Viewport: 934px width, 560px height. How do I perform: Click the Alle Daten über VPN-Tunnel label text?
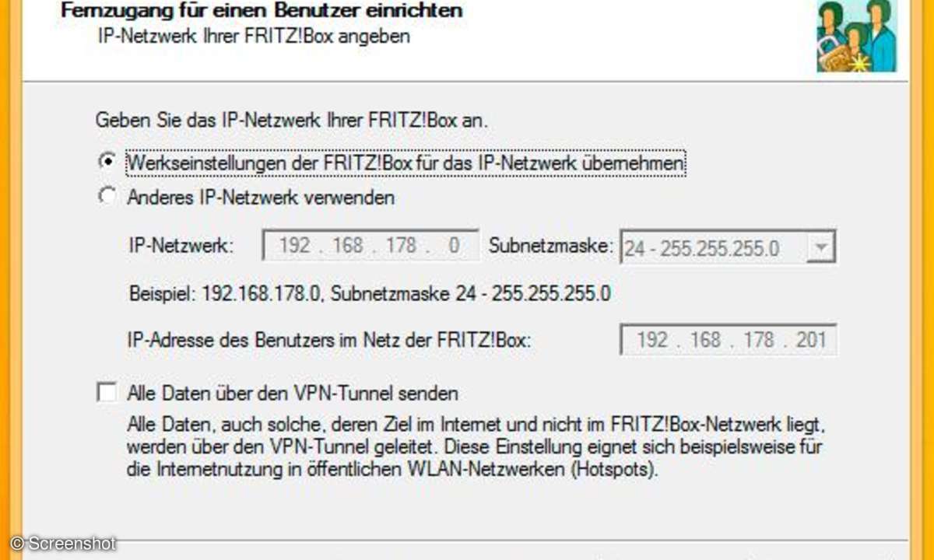point(292,393)
